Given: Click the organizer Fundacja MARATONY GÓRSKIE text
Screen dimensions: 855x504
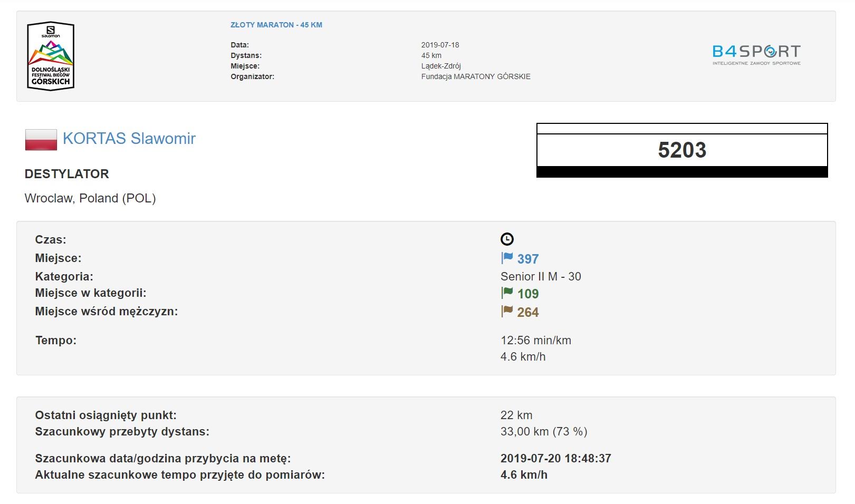Looking at the screenshot, I should coord(476,76).
